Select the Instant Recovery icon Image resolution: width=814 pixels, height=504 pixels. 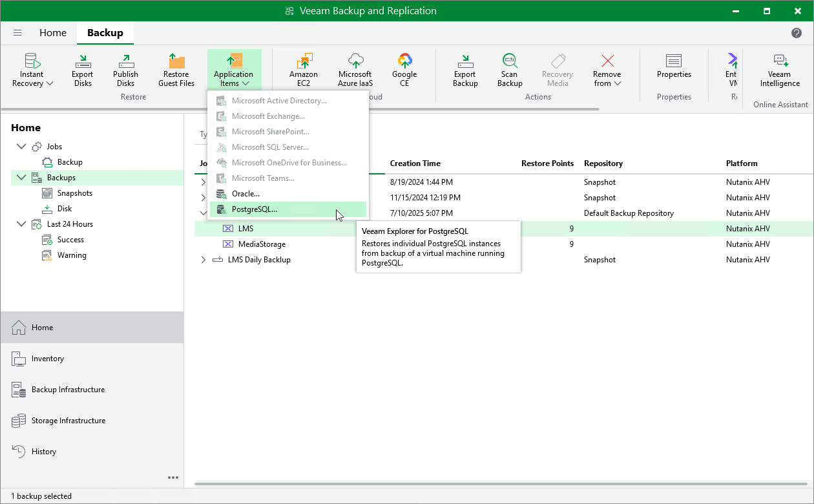coord(32,68)
